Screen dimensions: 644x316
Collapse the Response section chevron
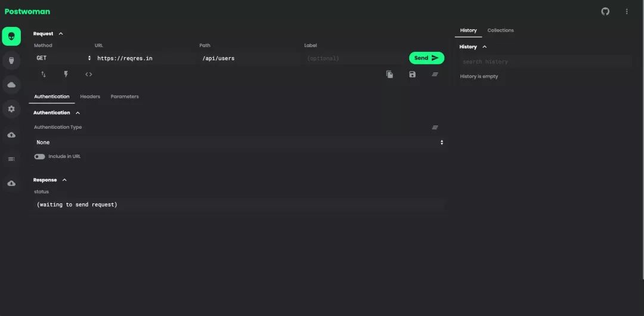pyautogui.click(x=64, y=180)
